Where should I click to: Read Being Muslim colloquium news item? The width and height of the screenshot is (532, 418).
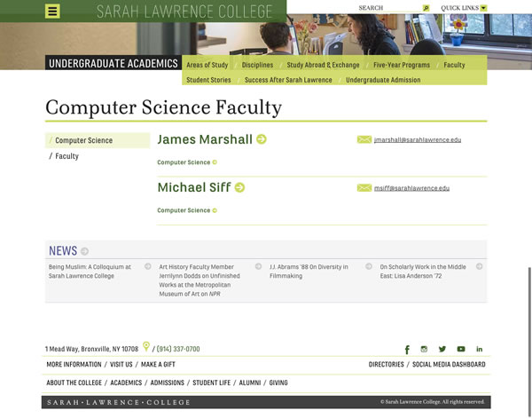click(90, 272)
